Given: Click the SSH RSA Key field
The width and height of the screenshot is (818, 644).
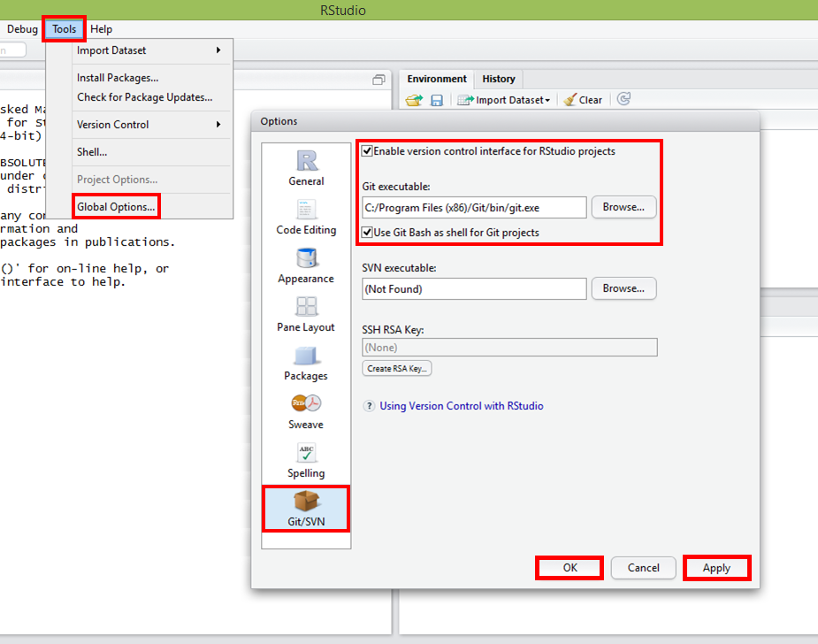Looking at the screenshot, I should point(509,348).
